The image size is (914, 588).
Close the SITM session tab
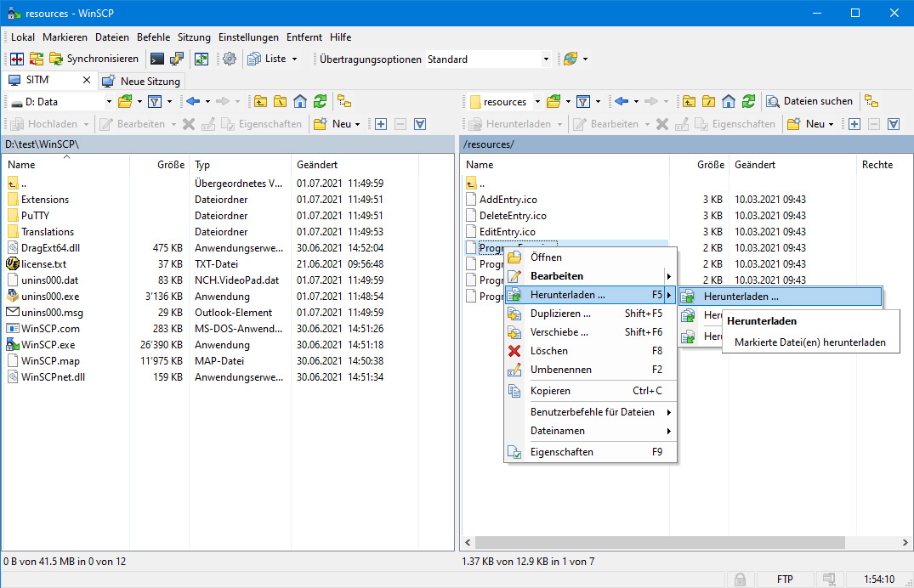pyautogui.click(x=87, y=80)
